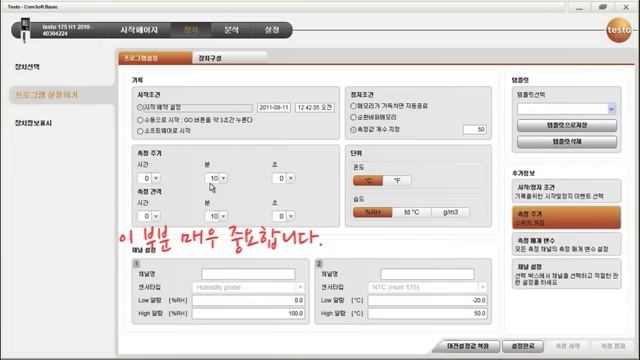Minimize the ComSoft Basic window
This screenshot has height=360, width=640.
pos(579,7)
